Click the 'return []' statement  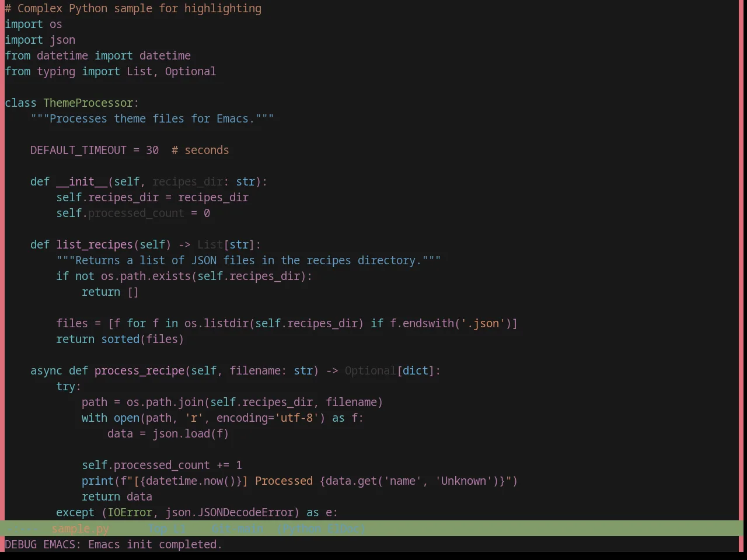click(110, 292)
